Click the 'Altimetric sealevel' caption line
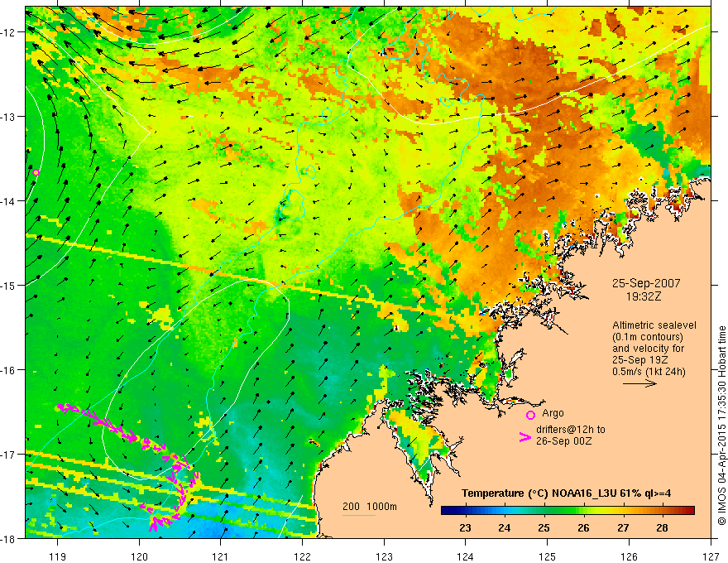Viewport: 728px width, 563px height. pyautogui.click(x=654, y=325)
